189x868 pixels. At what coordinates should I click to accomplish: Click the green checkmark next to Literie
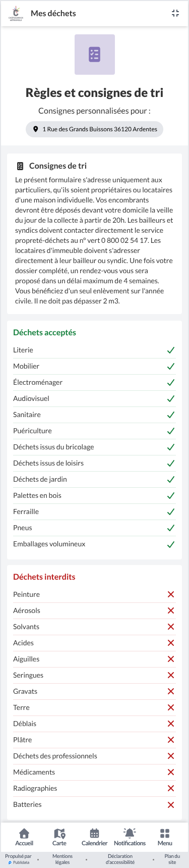171,350
